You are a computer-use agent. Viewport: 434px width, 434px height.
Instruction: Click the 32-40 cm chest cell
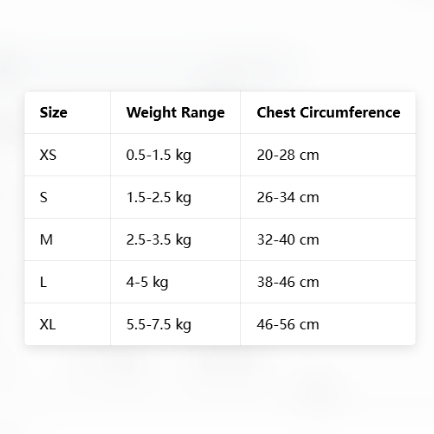tap(328, 239)
